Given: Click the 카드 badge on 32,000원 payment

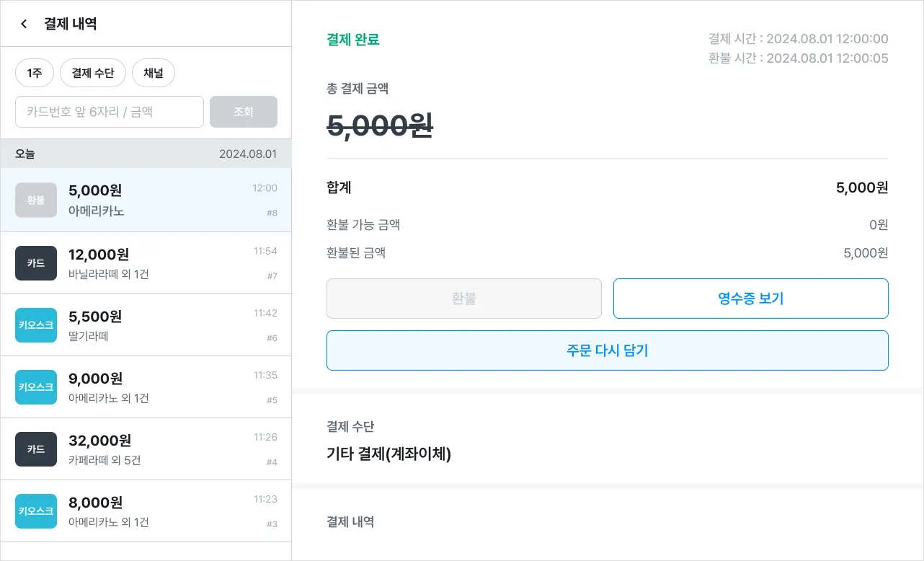Looking at the screenshot, I should 36,449.
